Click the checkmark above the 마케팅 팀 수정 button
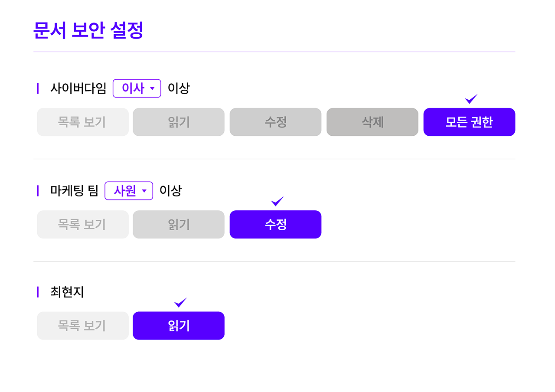This screenshot has width=555, height=392. tap(277, 202)
